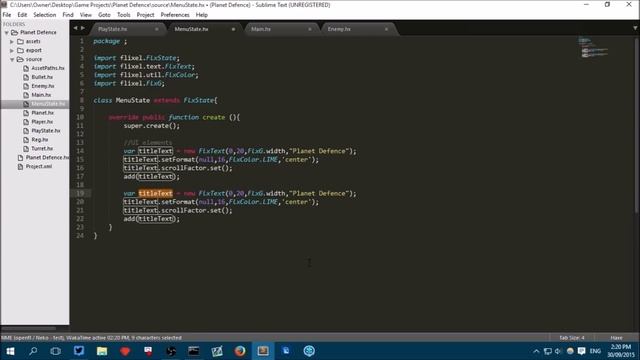Expand the export folder arrow
Screen dimensions: 640x360
coord(12,50)
